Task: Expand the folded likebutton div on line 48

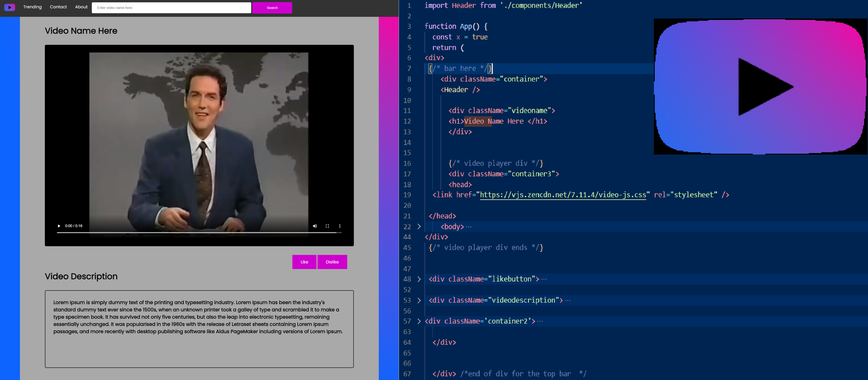Action: (x=419, y=279)
